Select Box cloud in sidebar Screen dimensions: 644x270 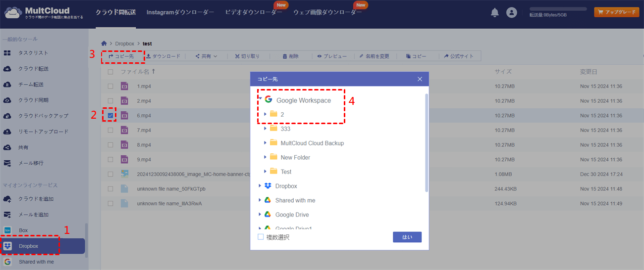23,230
